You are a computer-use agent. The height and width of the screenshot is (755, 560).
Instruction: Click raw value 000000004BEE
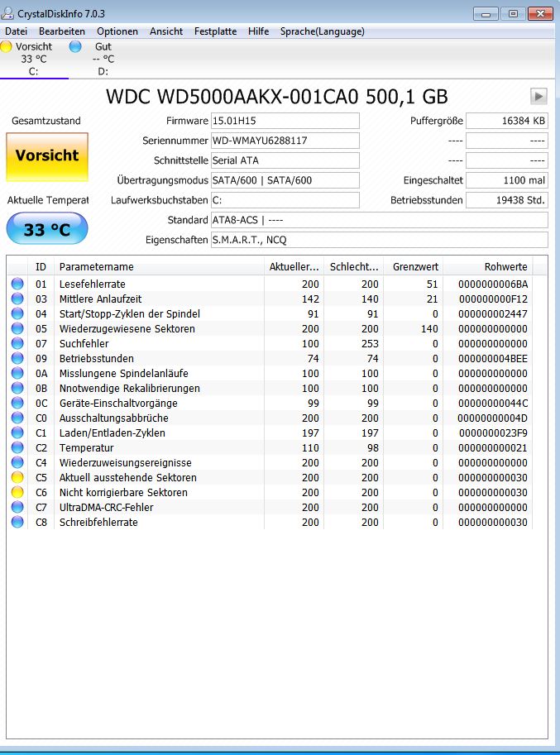[493, 359]
